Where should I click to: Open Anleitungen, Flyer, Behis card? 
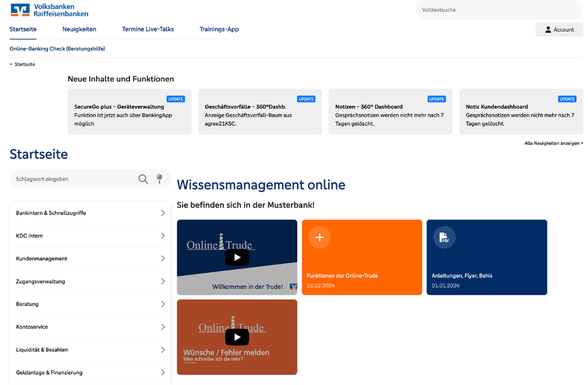487,258
